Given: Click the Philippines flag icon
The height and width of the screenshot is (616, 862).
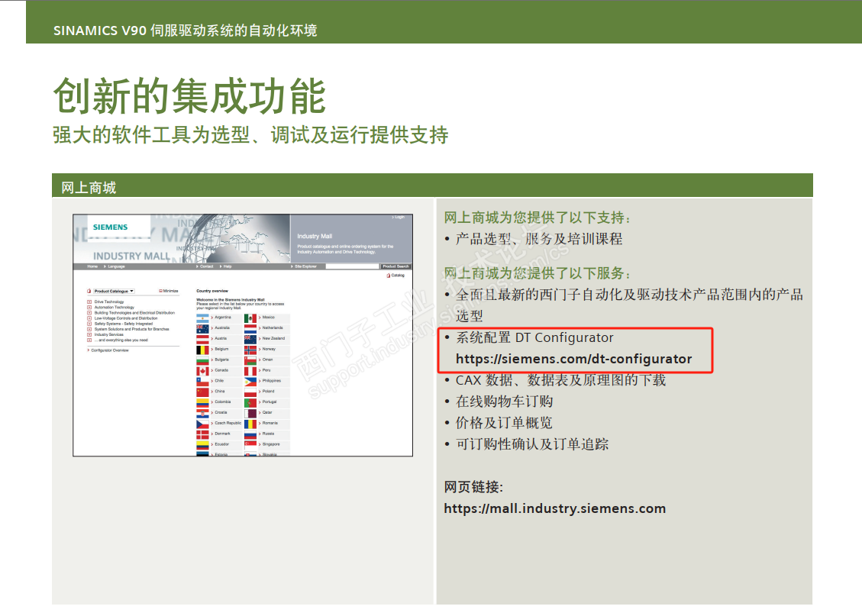Looking at the screenshot, I should point(250,381).
